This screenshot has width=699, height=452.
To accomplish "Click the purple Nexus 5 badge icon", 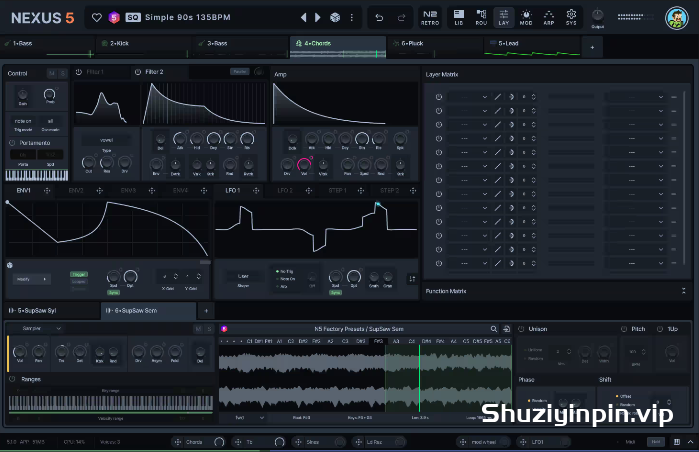I will tap(114, 17).
